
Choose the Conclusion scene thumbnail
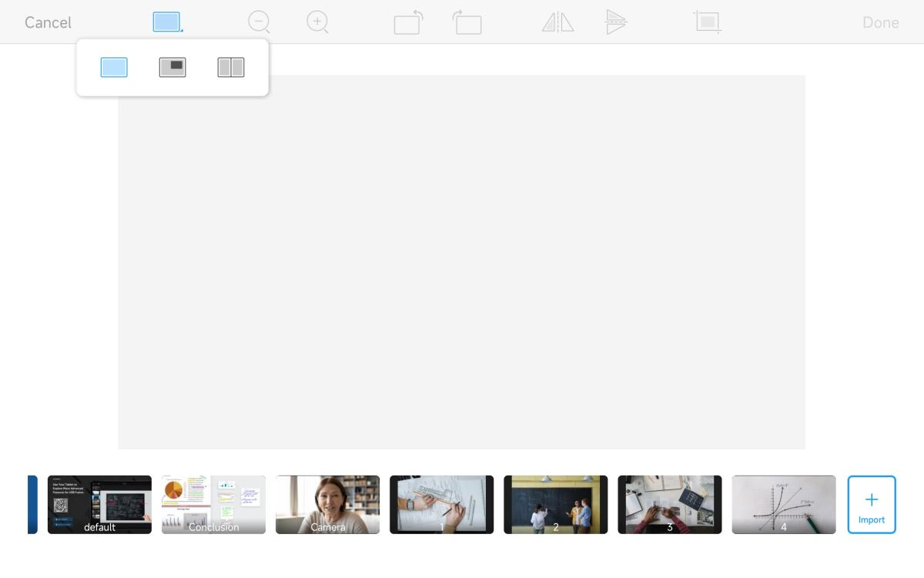point(213,505)
